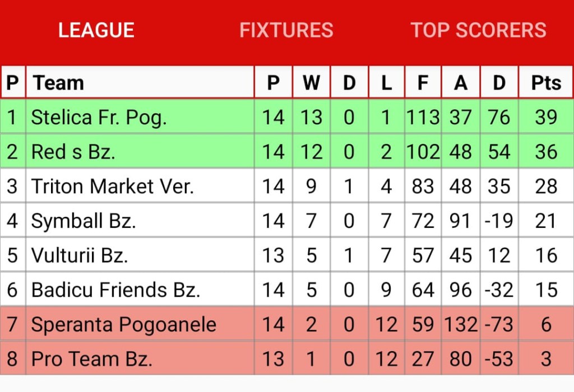Screen dimensions: 574x392
Task: Click the L losses column header
Action: point(386,83)
